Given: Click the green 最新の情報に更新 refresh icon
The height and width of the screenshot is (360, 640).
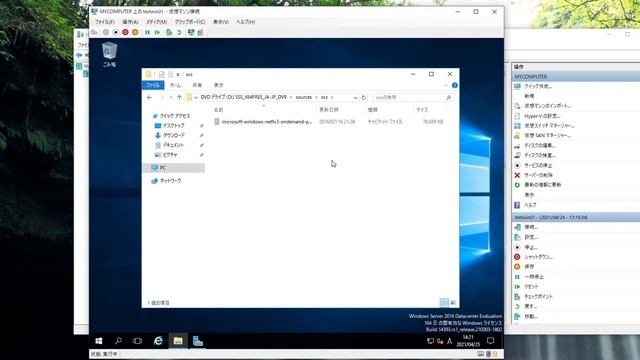Looking at the screenshot, I should (x=517, y=185).
